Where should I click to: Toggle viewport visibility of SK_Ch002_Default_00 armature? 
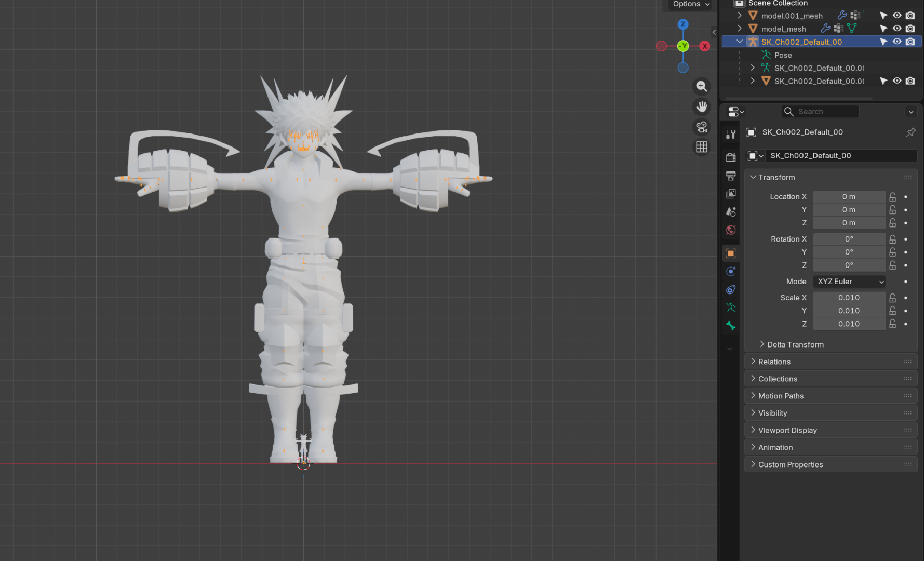(x=897, y=41)
